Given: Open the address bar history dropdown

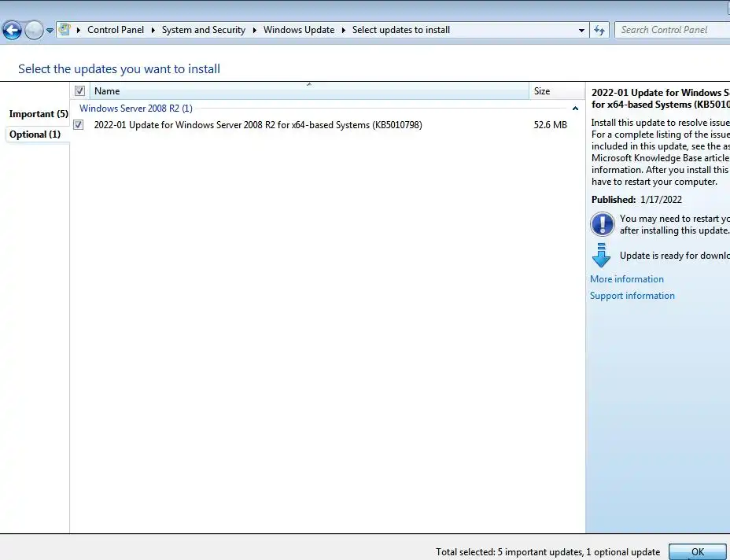Looking at the screenshot, I should pyautogui.click(x=581, y=30).
